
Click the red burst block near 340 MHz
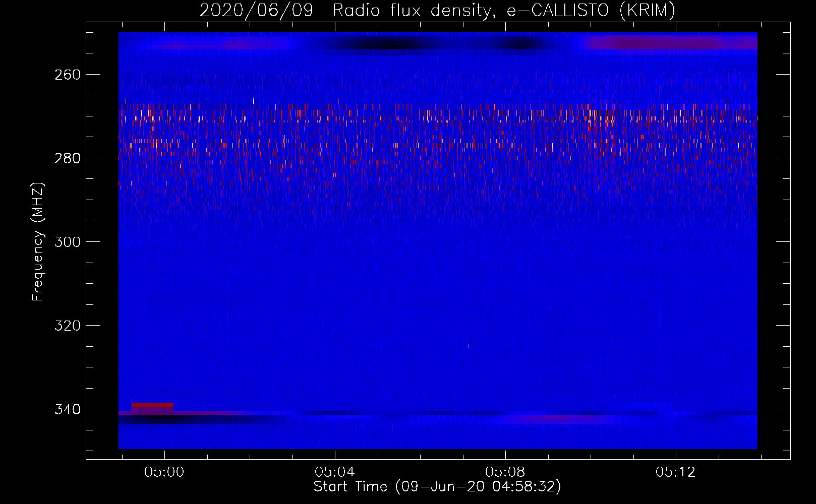click(x=152, y=405)
